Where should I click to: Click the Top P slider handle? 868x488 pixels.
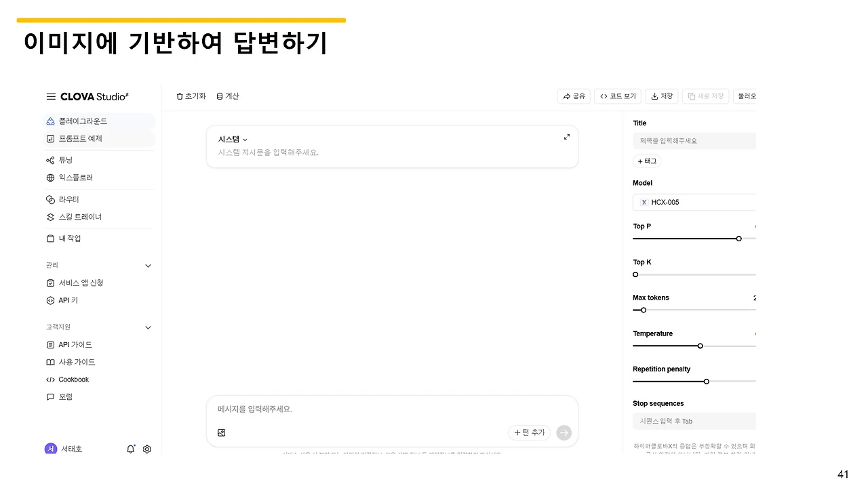coord(738,239)
